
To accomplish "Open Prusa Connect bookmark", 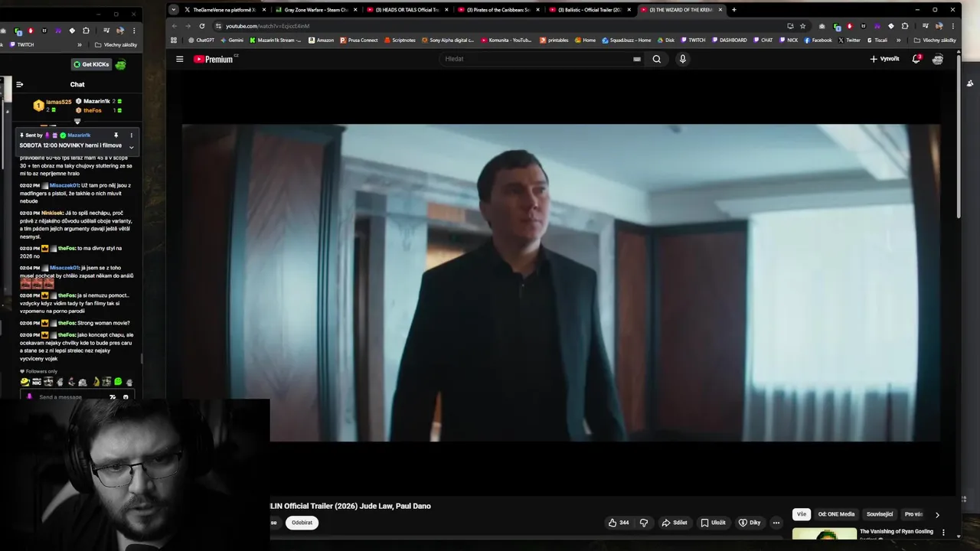I will (x=358, y=40).
